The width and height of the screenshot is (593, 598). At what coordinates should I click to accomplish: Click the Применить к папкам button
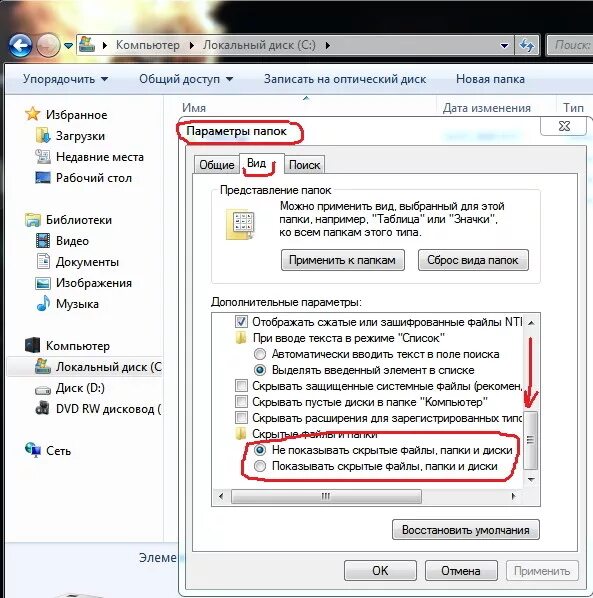pos(342,260)
